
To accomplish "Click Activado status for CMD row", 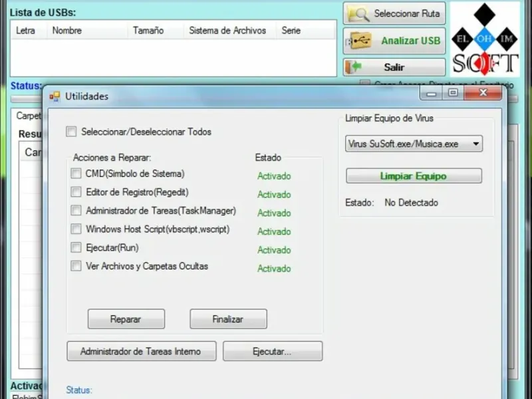I will point(274,176).
